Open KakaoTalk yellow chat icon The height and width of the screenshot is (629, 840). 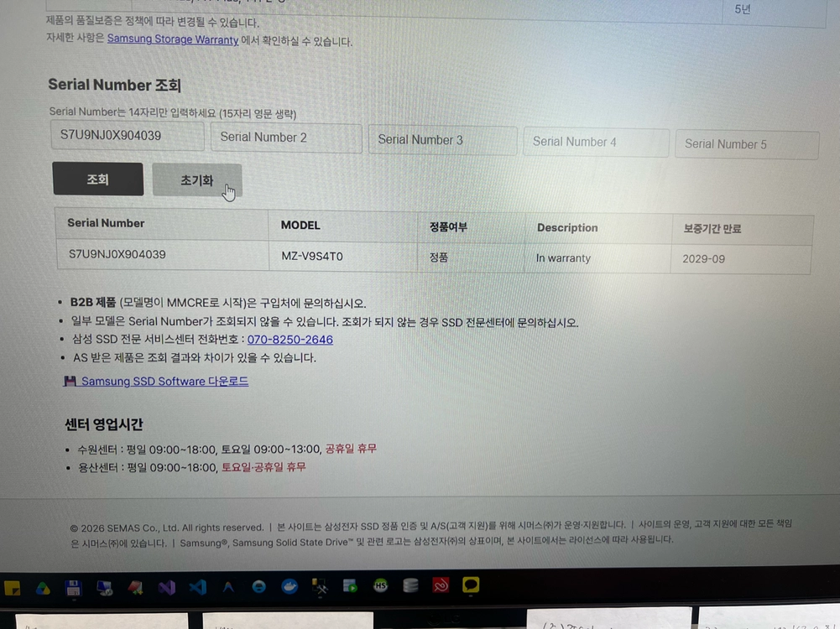[471, 585]
